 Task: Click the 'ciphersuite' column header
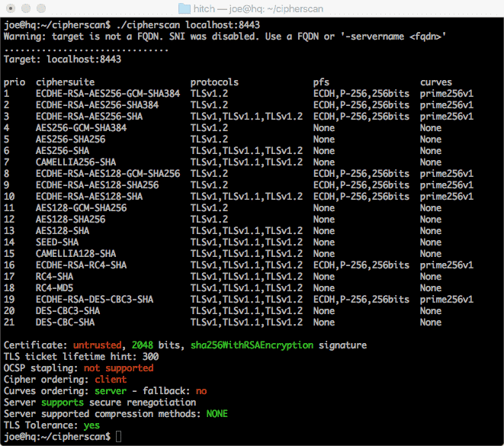66,82
